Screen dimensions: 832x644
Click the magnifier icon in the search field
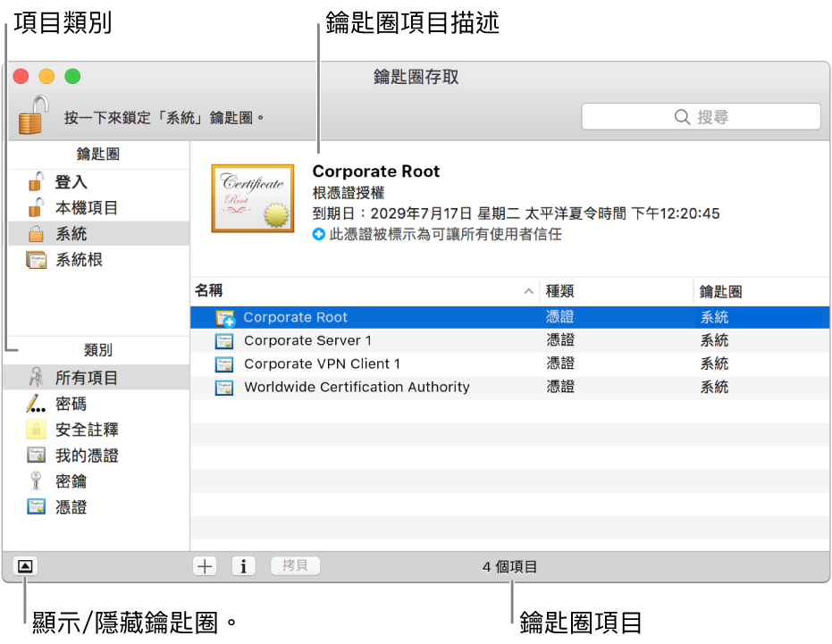pyautogui.click(x=682, y=117)
